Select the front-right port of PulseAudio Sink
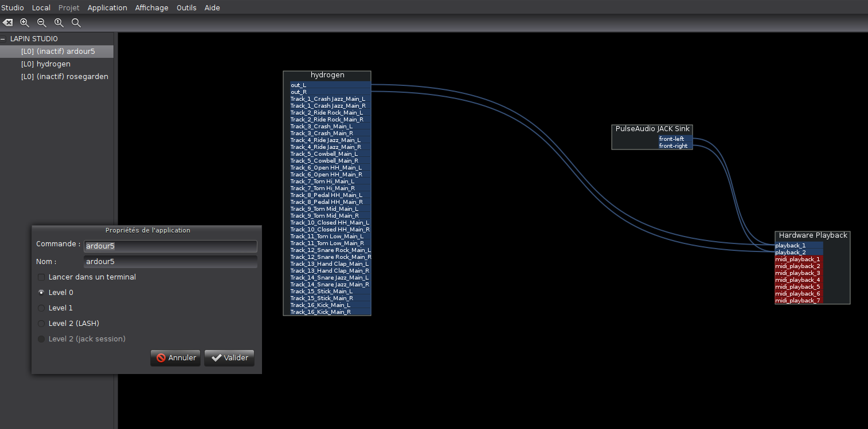Screen dimensions: 868x429 coord(675,146)
